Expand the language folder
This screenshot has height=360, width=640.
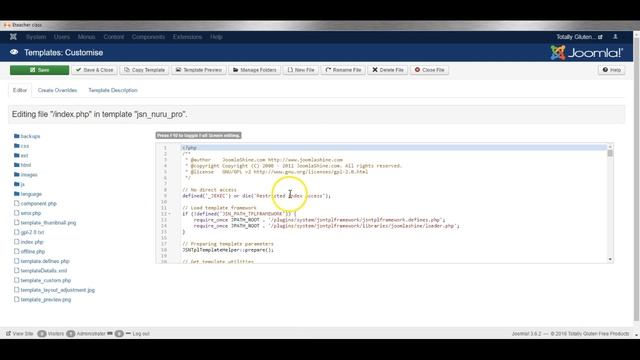tap(28, 194)
